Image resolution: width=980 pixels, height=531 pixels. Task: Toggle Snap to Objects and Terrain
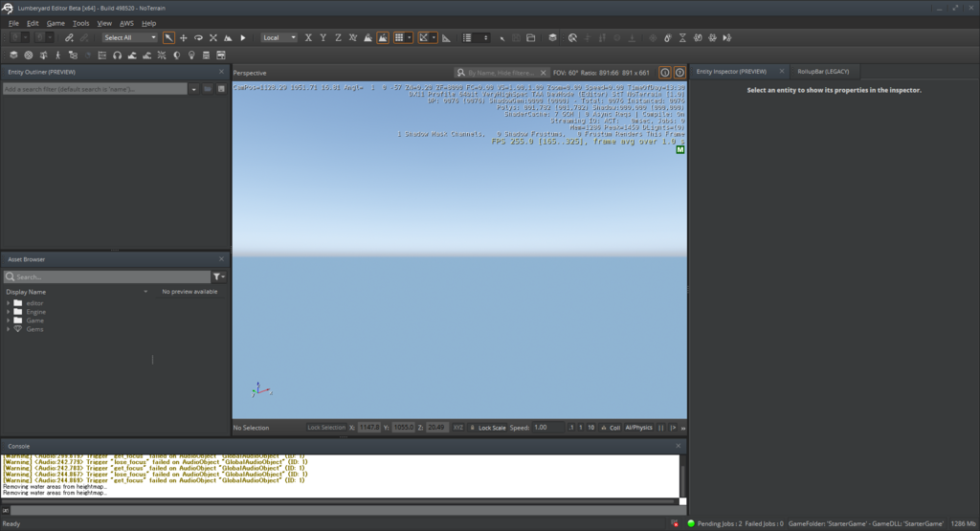coord(383,38)
